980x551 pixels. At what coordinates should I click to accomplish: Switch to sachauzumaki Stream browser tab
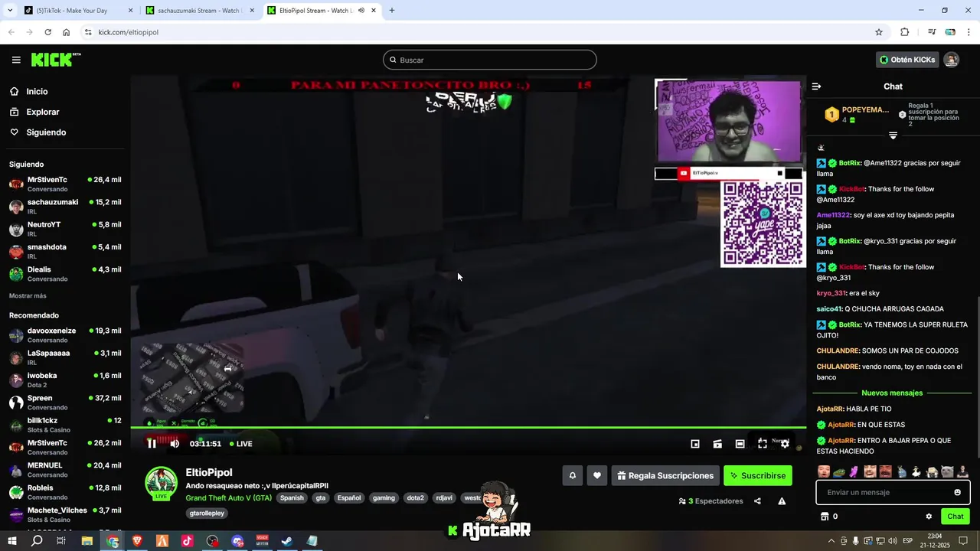199,11
